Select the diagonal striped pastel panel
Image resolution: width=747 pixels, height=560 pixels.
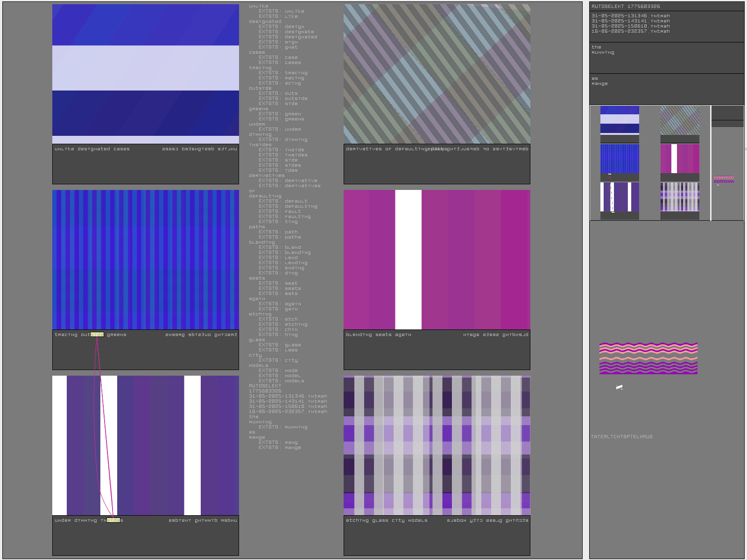437,74
